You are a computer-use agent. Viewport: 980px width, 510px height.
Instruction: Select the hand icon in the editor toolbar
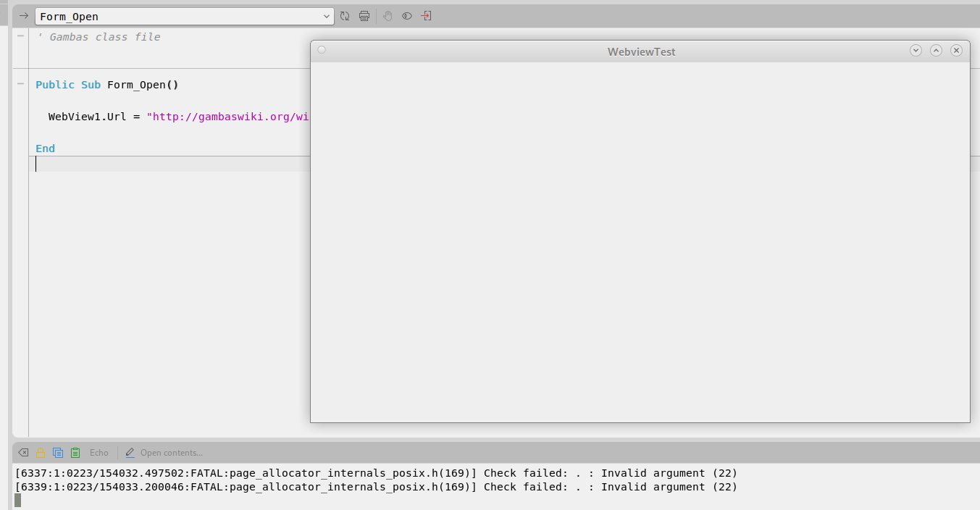(387, 16)
